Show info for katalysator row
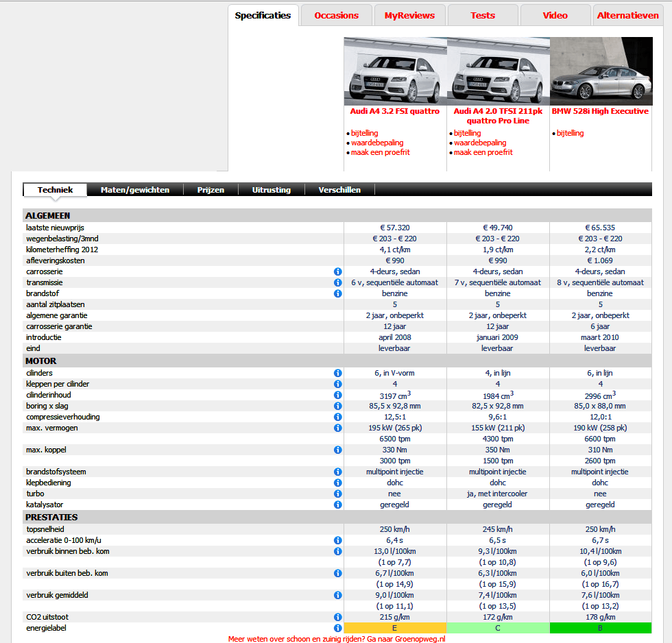Image resolution: width=672 pixels, height=643 pixels. pyautogui.click(x=337, y=505)
